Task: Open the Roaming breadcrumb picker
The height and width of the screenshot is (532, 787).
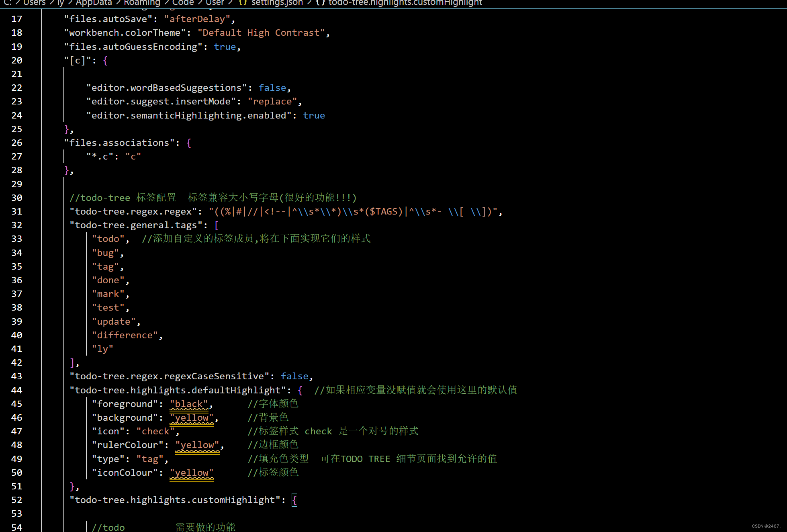Action: [x=142, y=3]
